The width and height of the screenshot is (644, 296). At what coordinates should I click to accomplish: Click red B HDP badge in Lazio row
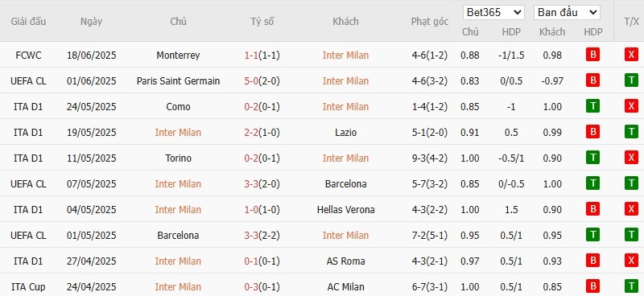592,132
